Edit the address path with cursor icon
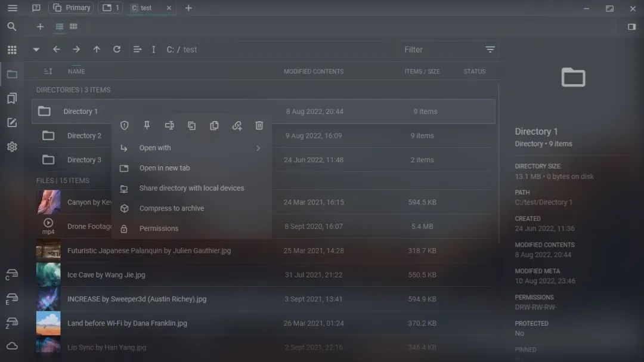Viewport: 644px width, 362px height. [x=154, y=49]
